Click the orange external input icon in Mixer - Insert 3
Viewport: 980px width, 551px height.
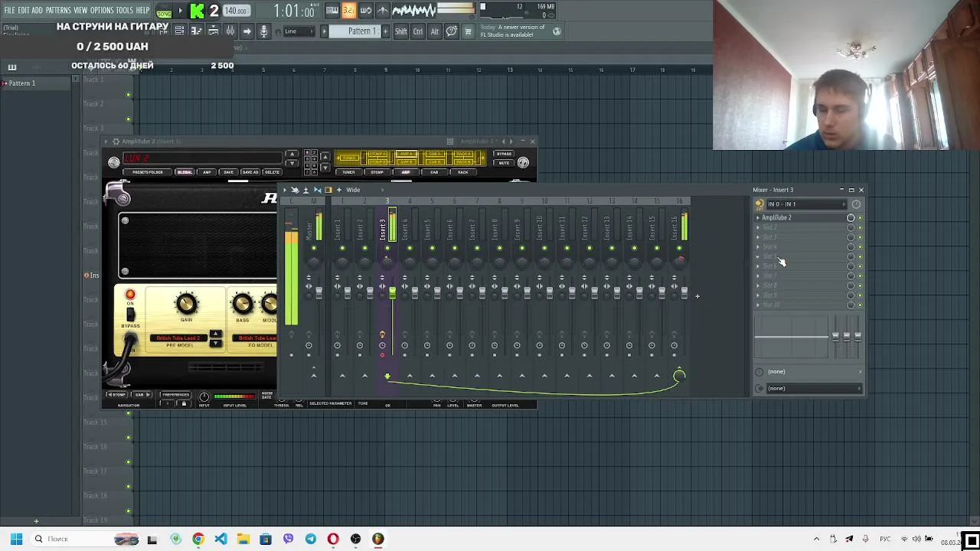pos(759,204)
